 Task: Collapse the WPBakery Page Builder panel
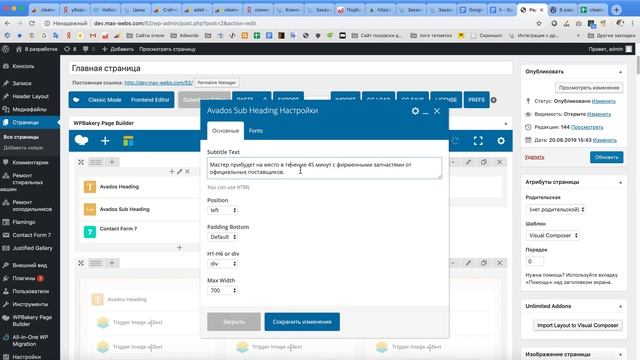pyautogui.click(x=506, y=123)
